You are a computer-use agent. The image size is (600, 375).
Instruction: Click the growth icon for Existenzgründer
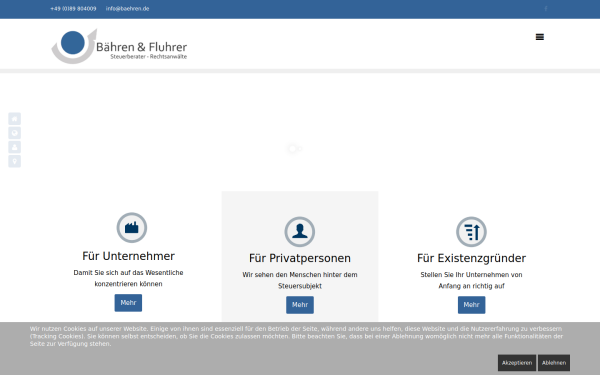471,232
